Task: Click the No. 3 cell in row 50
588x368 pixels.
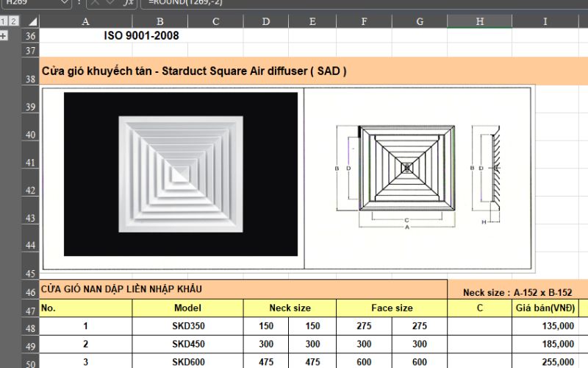Action: point(86,361)
